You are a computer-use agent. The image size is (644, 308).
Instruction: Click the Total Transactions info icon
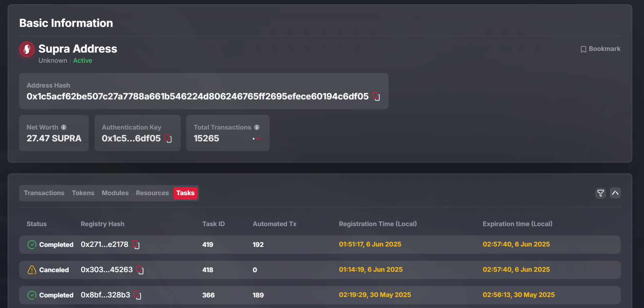pos(257,128)
